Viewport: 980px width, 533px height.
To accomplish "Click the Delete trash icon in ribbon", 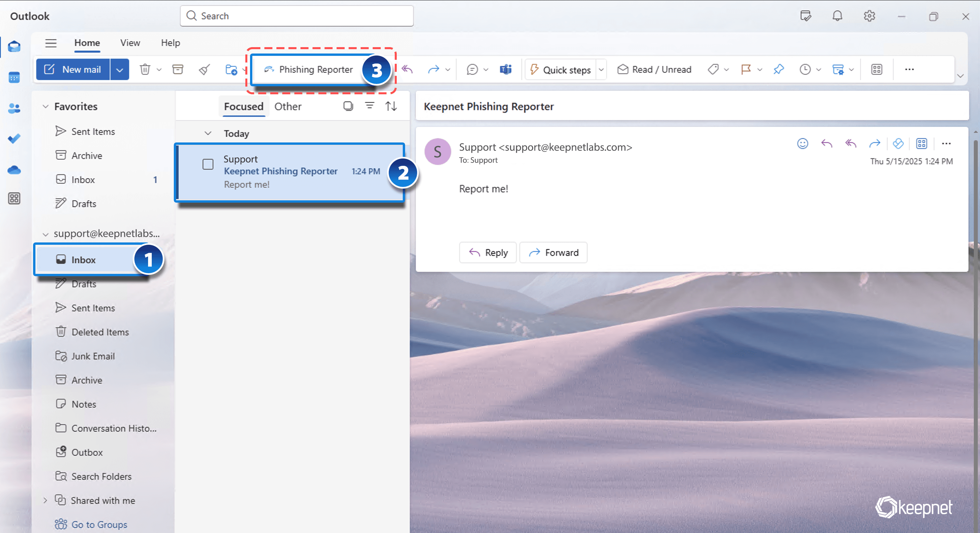I will tap(145, 70).
